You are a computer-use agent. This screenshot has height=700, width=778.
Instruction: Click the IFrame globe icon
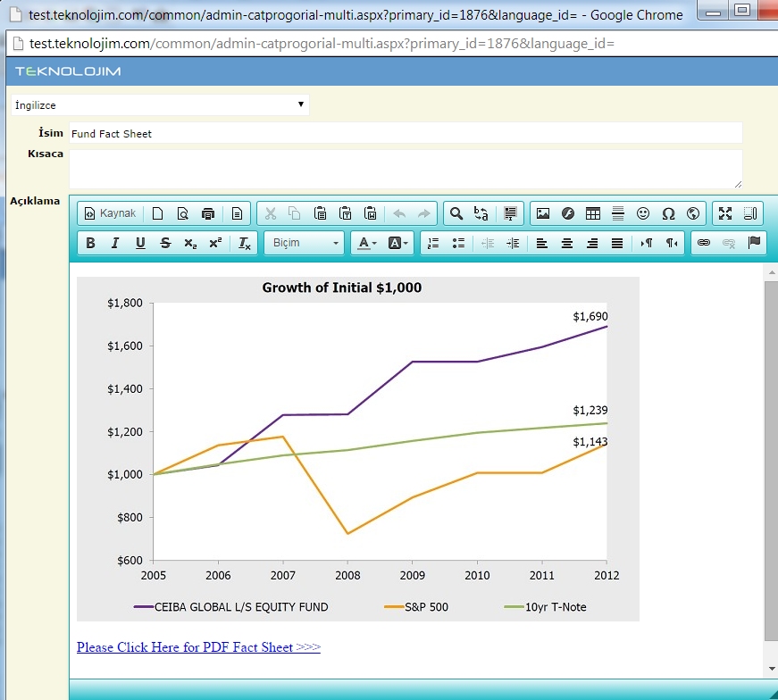point(693,213)
